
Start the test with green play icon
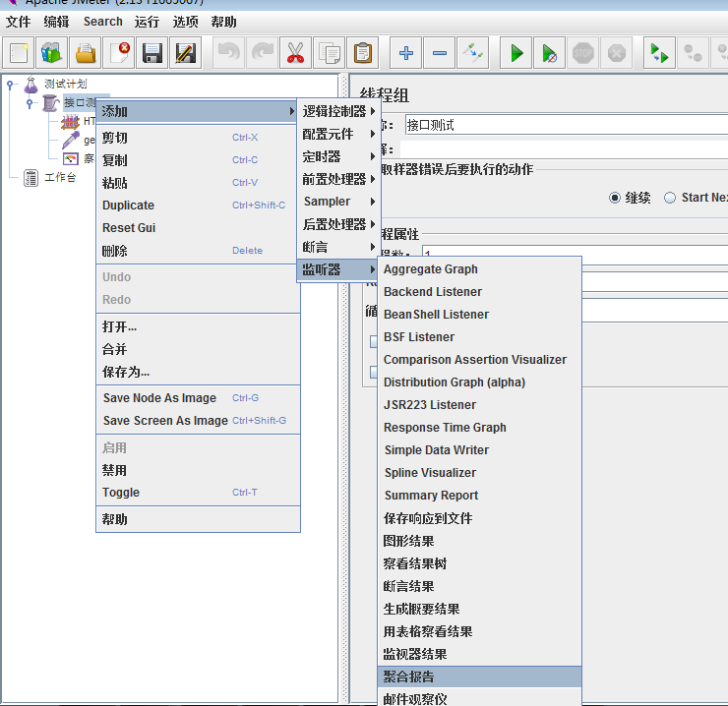coord(516,53)
